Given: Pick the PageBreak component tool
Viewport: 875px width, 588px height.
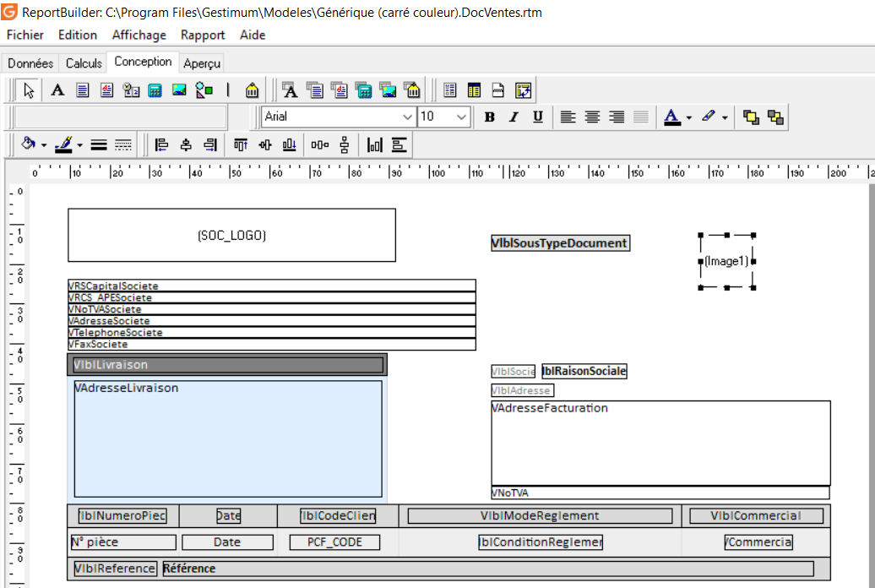Looking at the screenshot, I should pyautogui.click(x=498, y=90).
